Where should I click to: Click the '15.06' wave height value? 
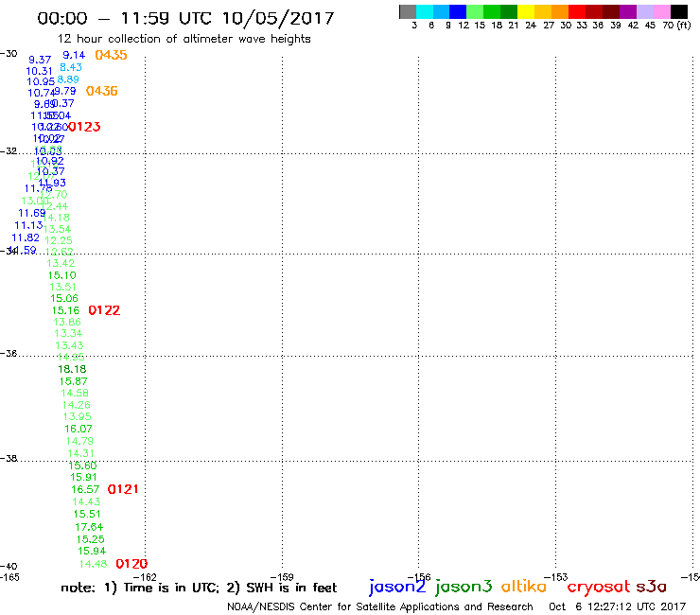(x=64, y=298)
